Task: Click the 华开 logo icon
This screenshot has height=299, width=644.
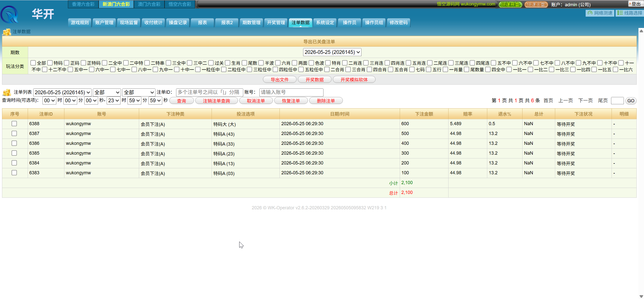Action: (x=9, y=14)
